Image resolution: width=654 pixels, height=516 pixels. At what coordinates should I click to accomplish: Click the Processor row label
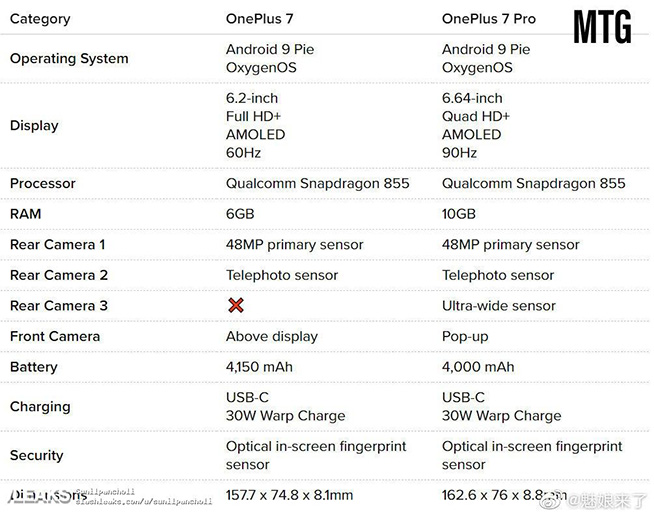(43, 183)
